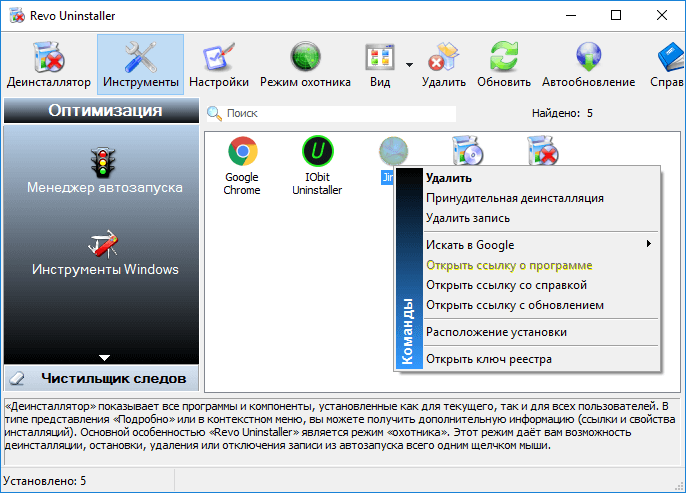The image size is (686, 493).
Task: Choose Открыть ссылку с обновлением
Action: [542, 305]
